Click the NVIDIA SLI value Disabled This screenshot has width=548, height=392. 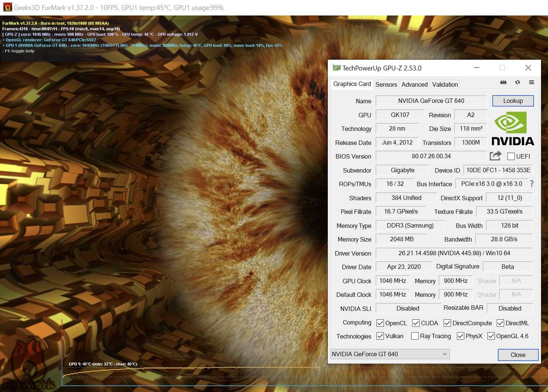[408, 308]
